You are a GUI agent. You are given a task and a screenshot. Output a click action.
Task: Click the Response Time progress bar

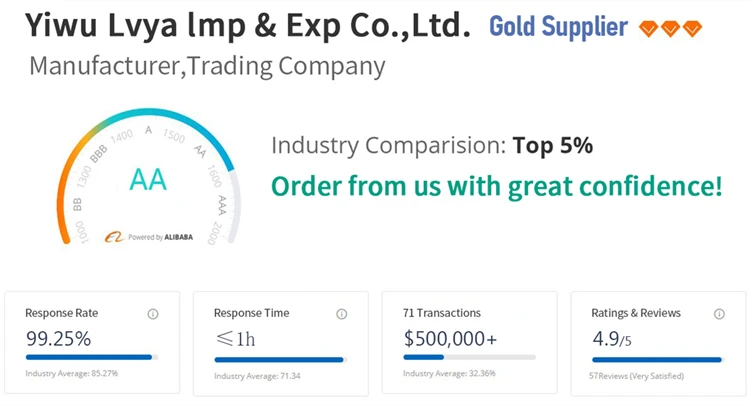click(280, 360)
